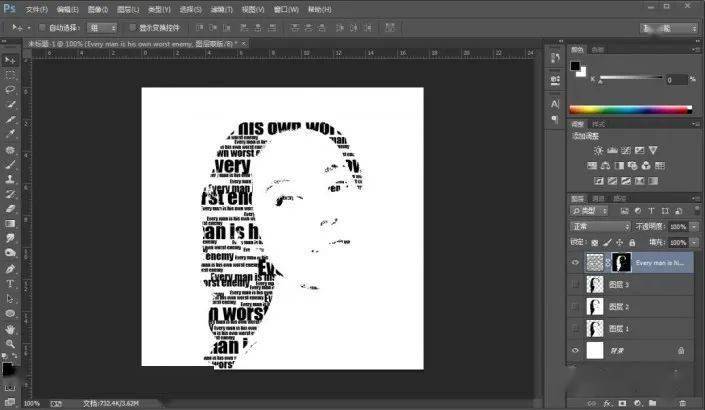This screenshot has width=705, height=410.
Task: Select the Brush tool
Action: [x=10, y=164]
